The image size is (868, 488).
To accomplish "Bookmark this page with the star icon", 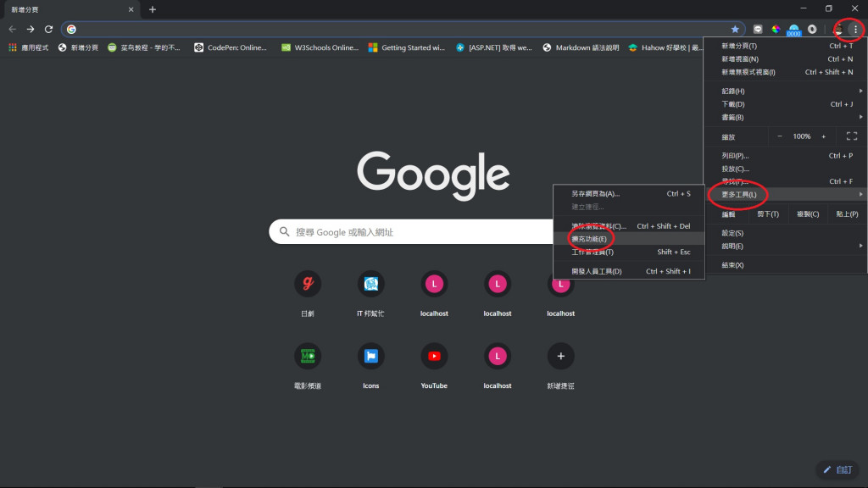I will (735, 30).
